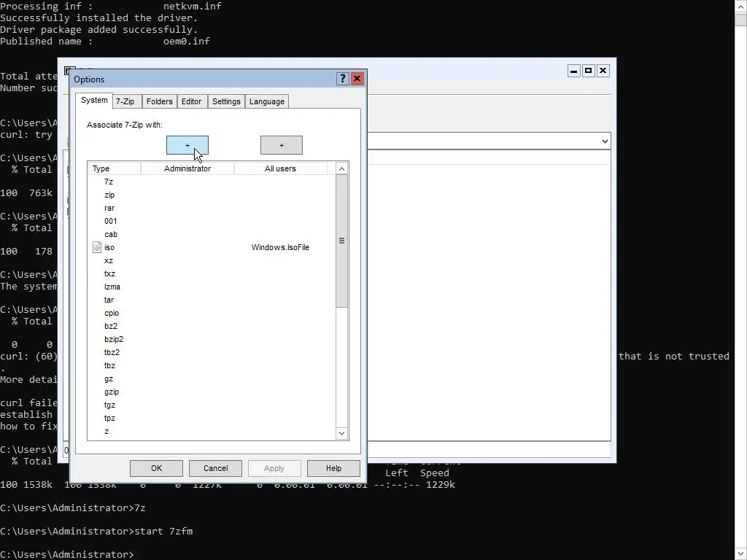747x560 pixels.
Task: Click the iso file type icon
Action: pos(97,247)
